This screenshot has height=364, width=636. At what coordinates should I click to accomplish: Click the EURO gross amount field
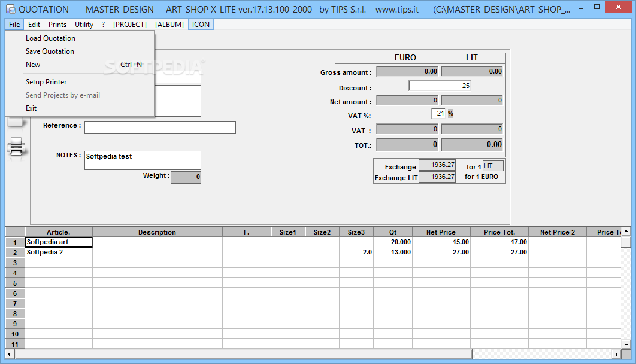tap(407, 71)
